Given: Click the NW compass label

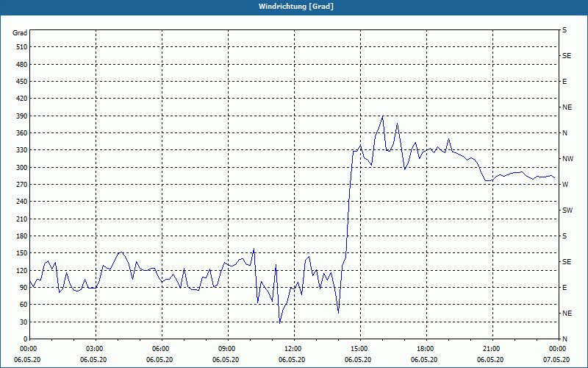Looking at the screenshot, I should point(568,159).
